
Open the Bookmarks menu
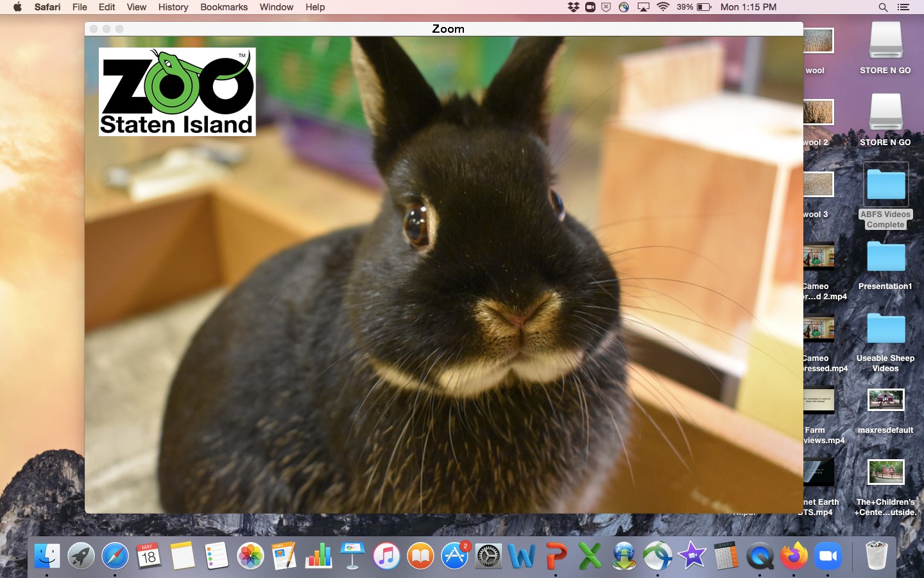pyautogui.click(x=224, y=7)
